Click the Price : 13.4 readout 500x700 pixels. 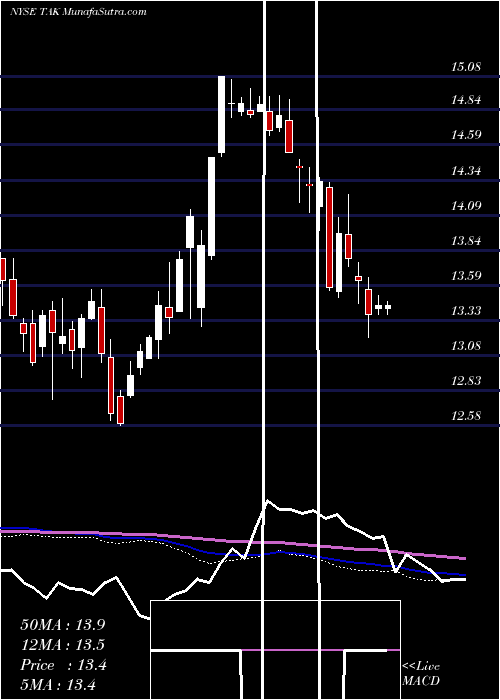[63, 665]
